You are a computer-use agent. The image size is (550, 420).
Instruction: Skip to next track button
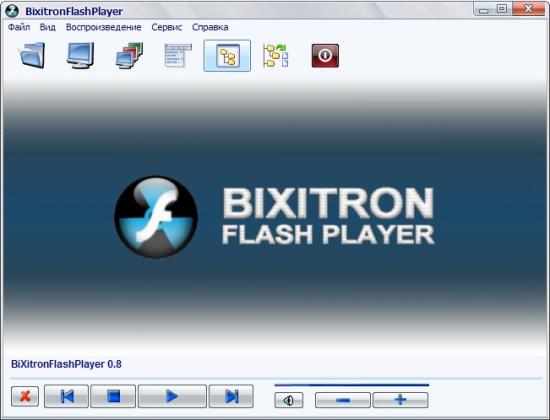point(231,396)
